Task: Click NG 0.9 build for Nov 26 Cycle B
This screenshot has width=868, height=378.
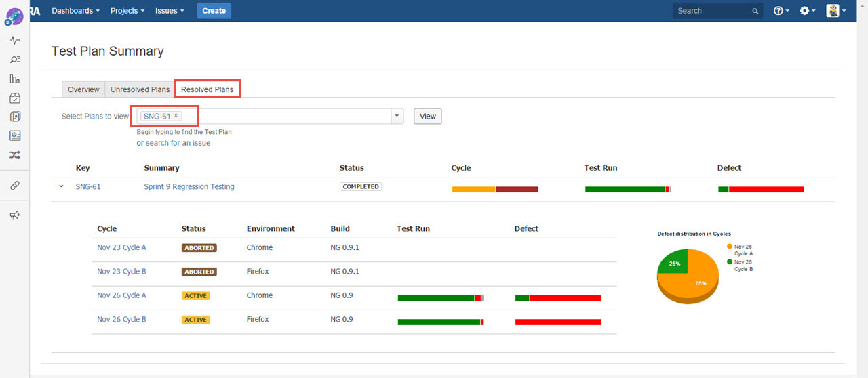Action: 342,320
